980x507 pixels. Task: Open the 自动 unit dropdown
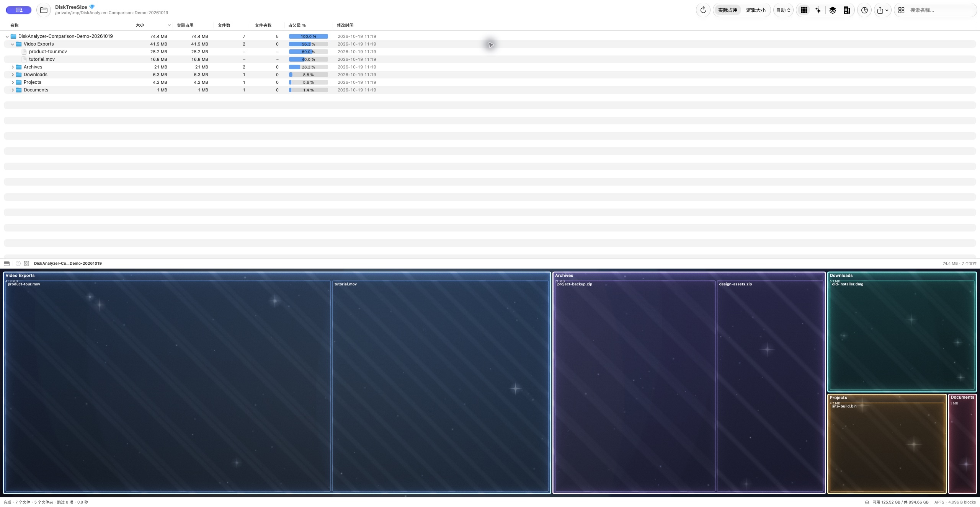[783, 10]
